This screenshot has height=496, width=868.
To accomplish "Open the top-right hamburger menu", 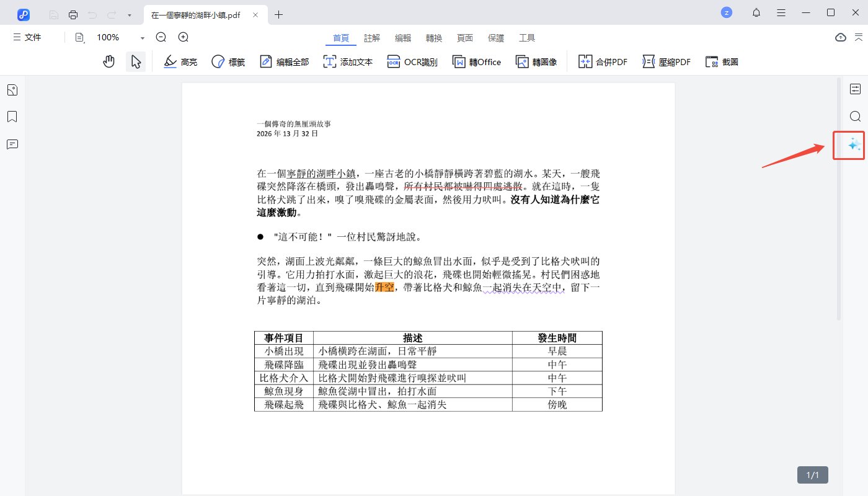I will tap(781, 12).
